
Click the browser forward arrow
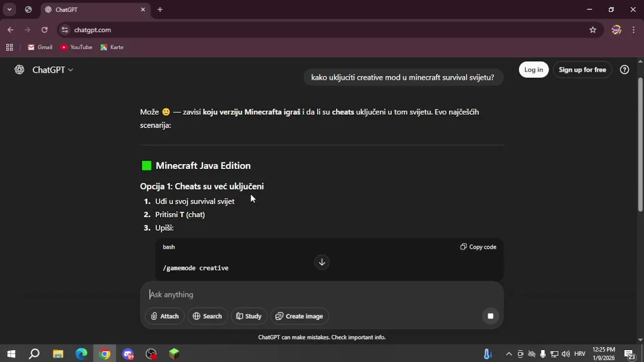pyautogui.click(x=27, y=30)
